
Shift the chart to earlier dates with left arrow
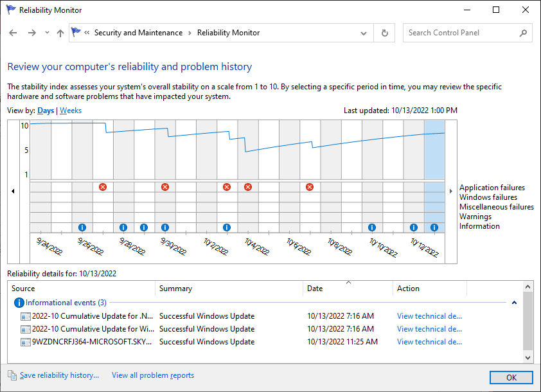[13, 191]
